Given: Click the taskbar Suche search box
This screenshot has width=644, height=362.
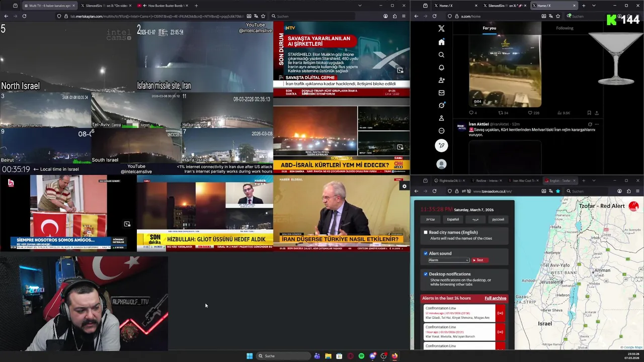Looking at the screenshot, I should click(283, 356).
